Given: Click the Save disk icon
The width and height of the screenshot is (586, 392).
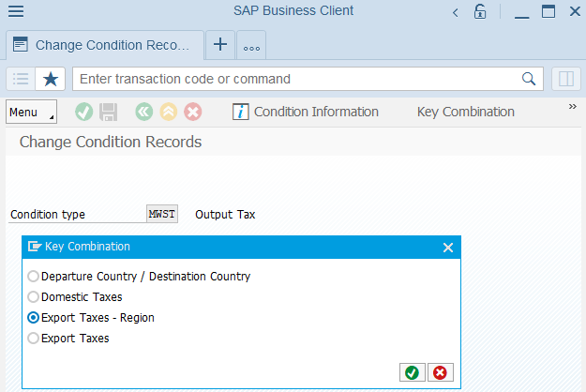Looking at the screenshot, I should [109, 113].
